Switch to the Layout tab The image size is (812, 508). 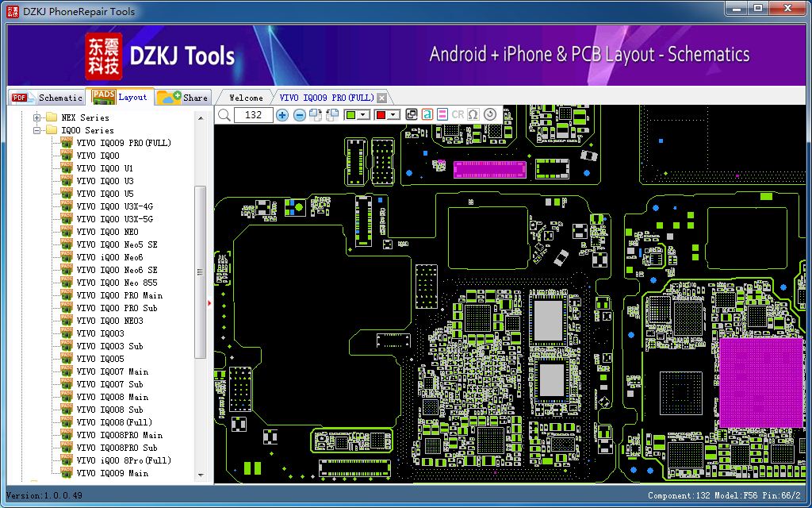[122, 96]
